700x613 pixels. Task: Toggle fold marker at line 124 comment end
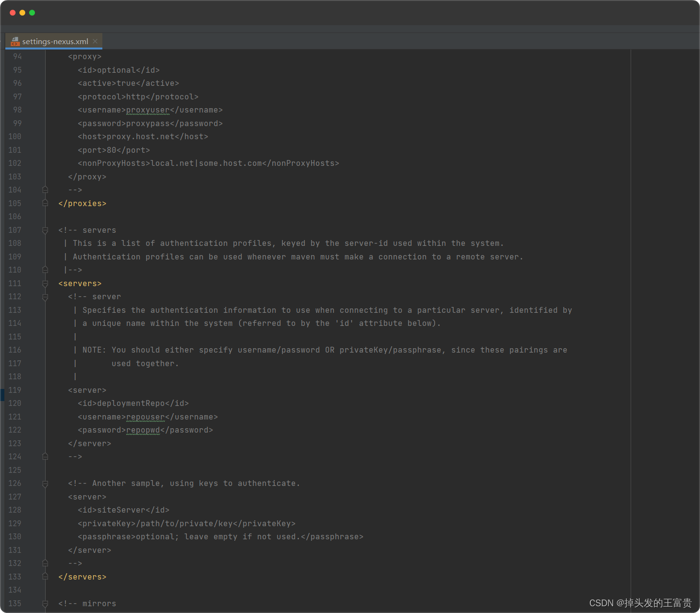(45, 457)
